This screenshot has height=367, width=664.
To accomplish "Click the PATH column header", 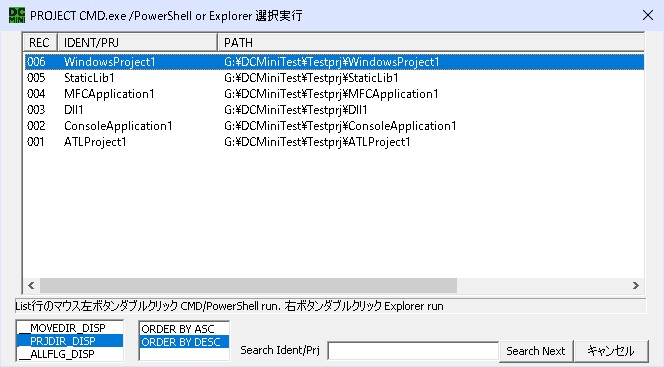I will coord(431,43).
